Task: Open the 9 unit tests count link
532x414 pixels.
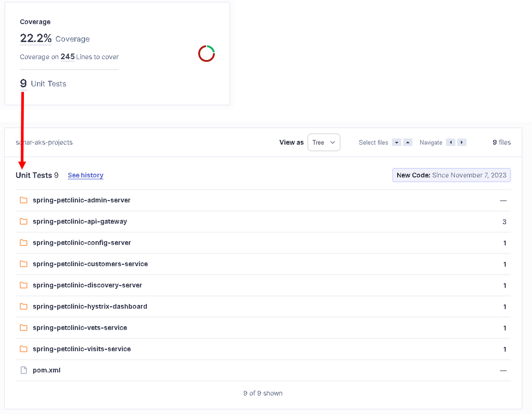Action: point(24,83)
